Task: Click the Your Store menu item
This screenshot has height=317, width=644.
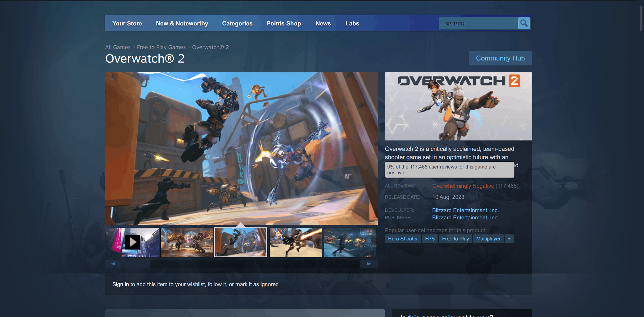Action: point(127,23)
